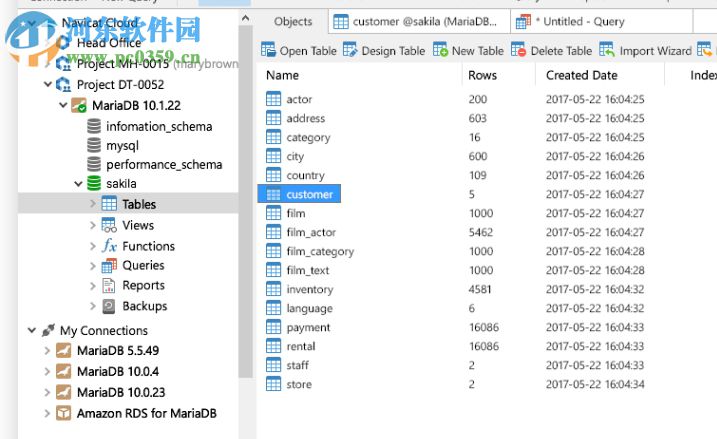717x439 pixels.
Task: Click the Design Table toolbar icon
Action: (350, 49)
